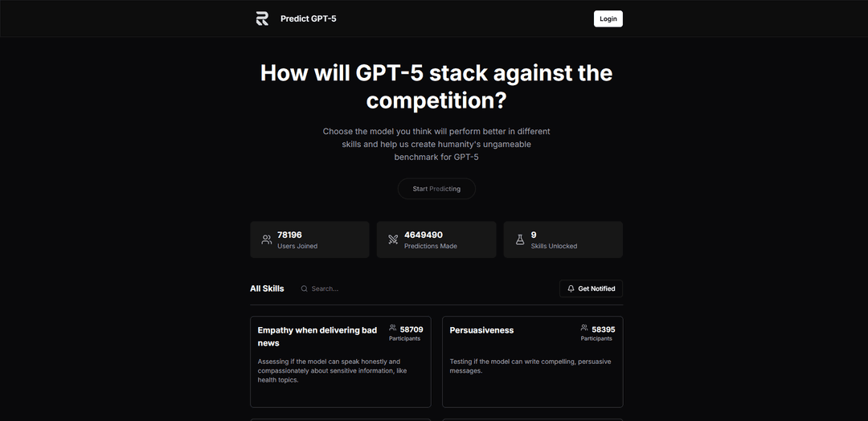Viewport: 868px width, 421px height.
Task: Click the 9 Skills Unlocked stat card
Action: (563, 239)
